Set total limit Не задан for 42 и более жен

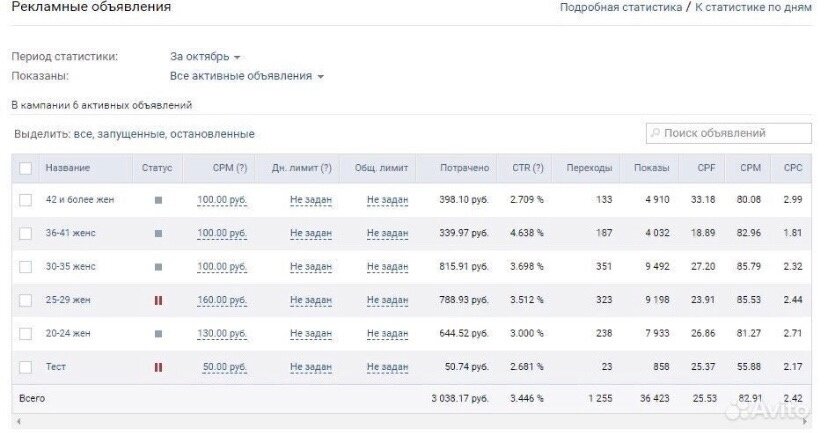[388, 200]
